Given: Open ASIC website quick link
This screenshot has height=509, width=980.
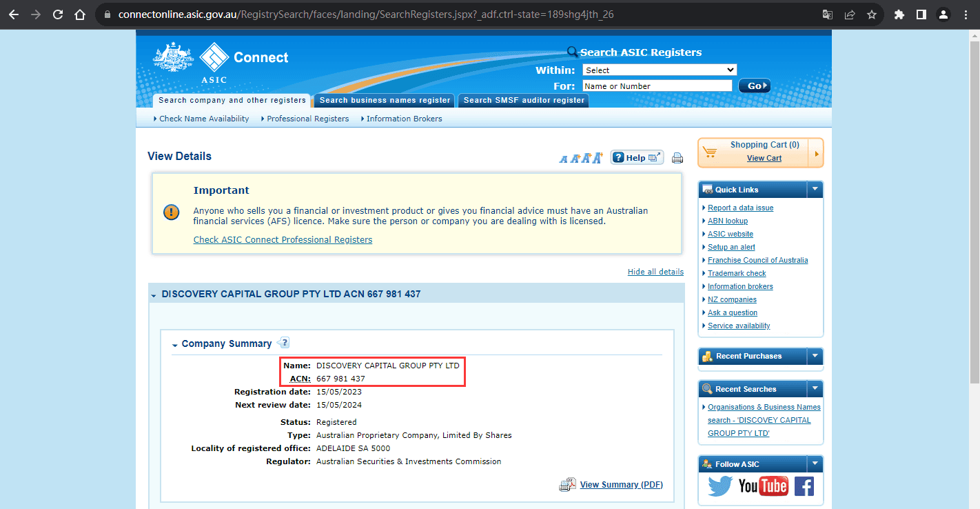Looking at the screenshot, I should point(731,234).
